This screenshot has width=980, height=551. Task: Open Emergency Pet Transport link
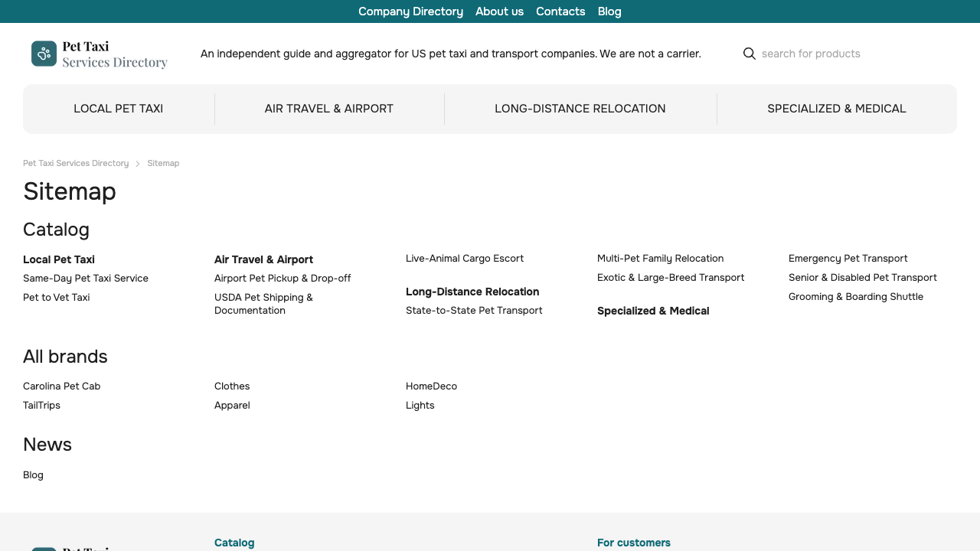pyautogui.click(x=848, y=259)
